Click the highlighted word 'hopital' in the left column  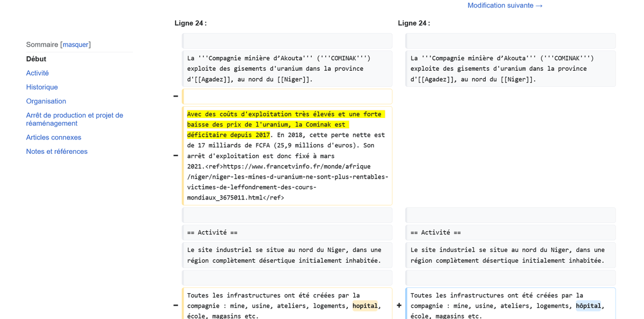[365, 306]
